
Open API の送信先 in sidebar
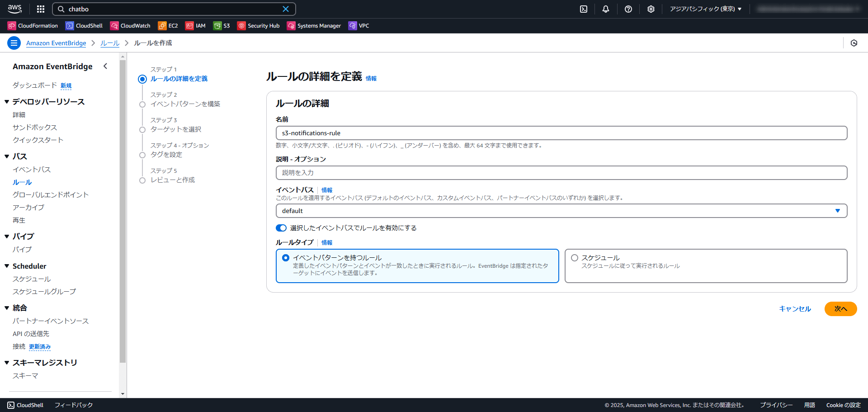31,334
